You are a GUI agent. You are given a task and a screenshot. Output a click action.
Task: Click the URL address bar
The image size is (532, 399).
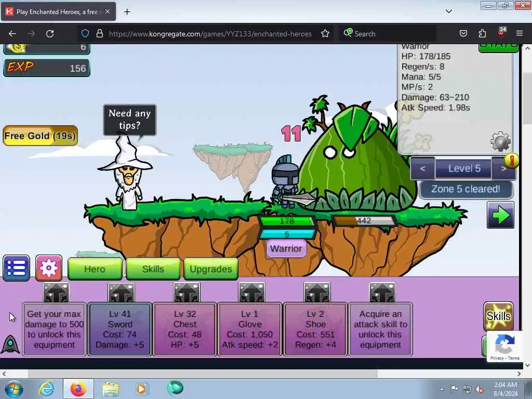pos(210,34)
